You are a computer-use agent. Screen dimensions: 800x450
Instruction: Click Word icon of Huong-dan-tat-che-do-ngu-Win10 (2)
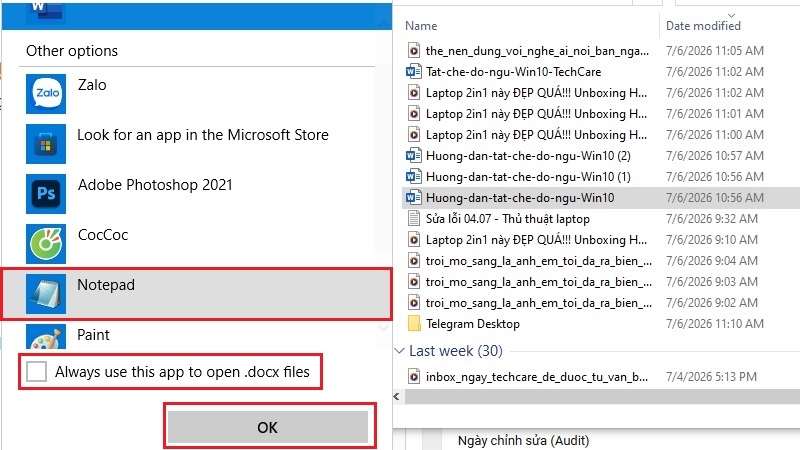pos(413,155)
